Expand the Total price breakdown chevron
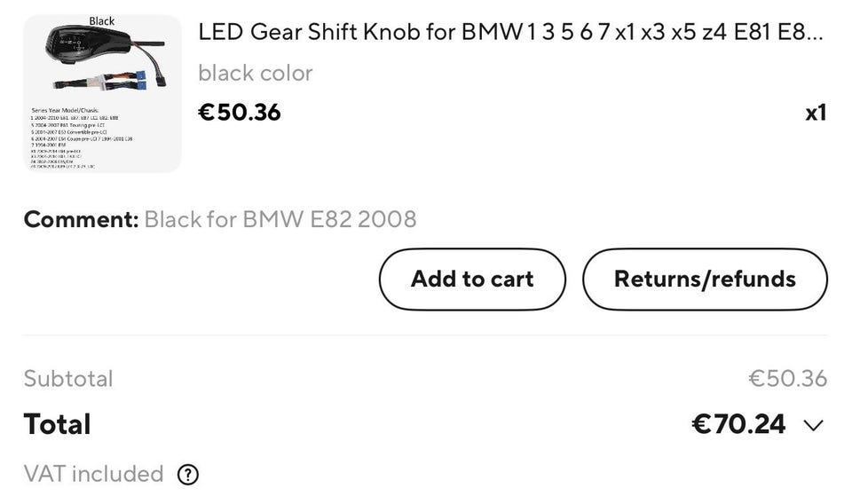Image resolution: width=852 pixels, height=504 pixels. 813,425
